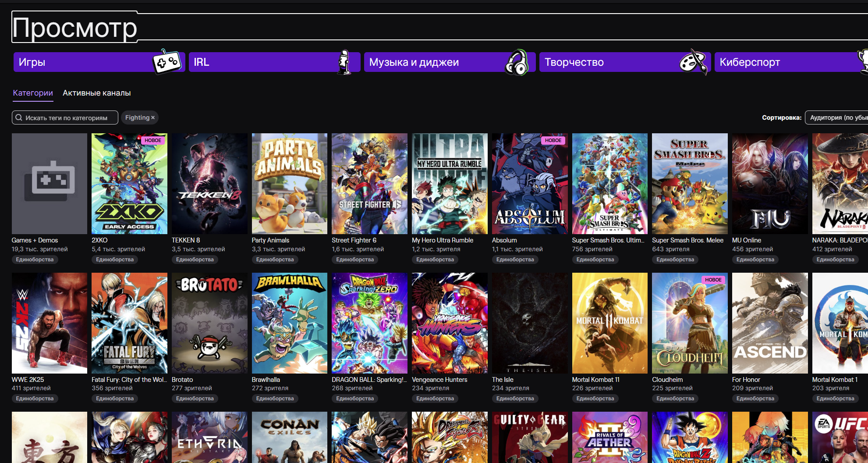Click the Games + Demos title link
Image resolution: width=868 pixels, height=463 pixels.
point(35,240)
